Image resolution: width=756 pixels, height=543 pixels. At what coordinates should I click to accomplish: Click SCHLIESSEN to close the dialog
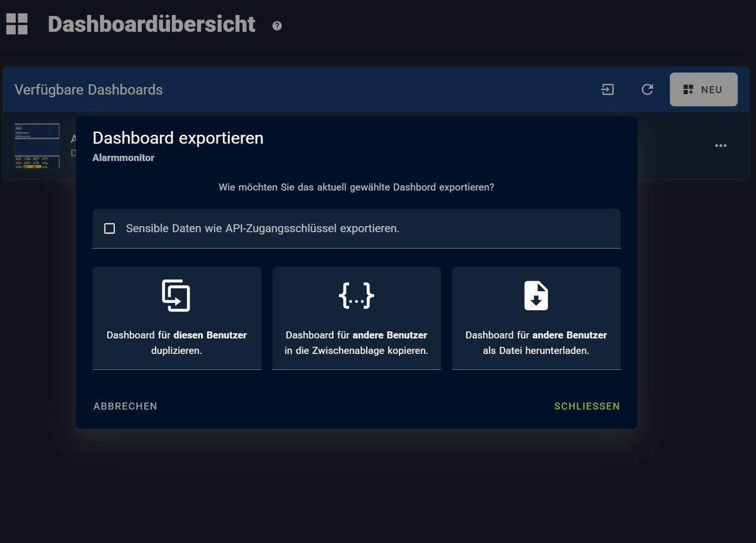click(587, 406)
